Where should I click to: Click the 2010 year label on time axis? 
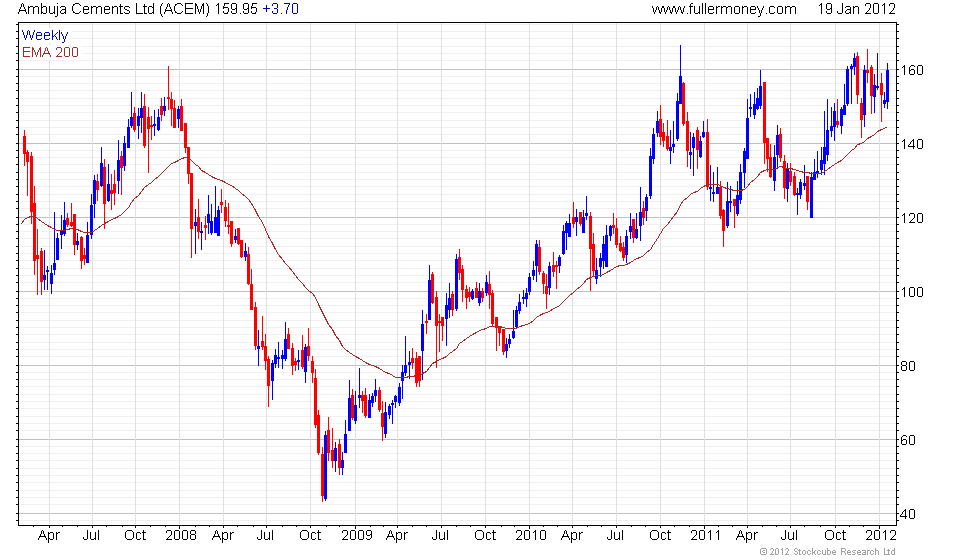531,536
